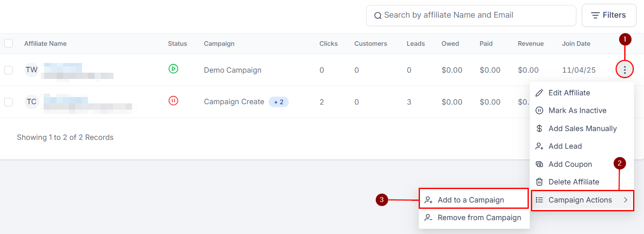Click the pause icon for Mark As Inactive
Viewport: 644px width, 234px height.
(x=539, y=110)
